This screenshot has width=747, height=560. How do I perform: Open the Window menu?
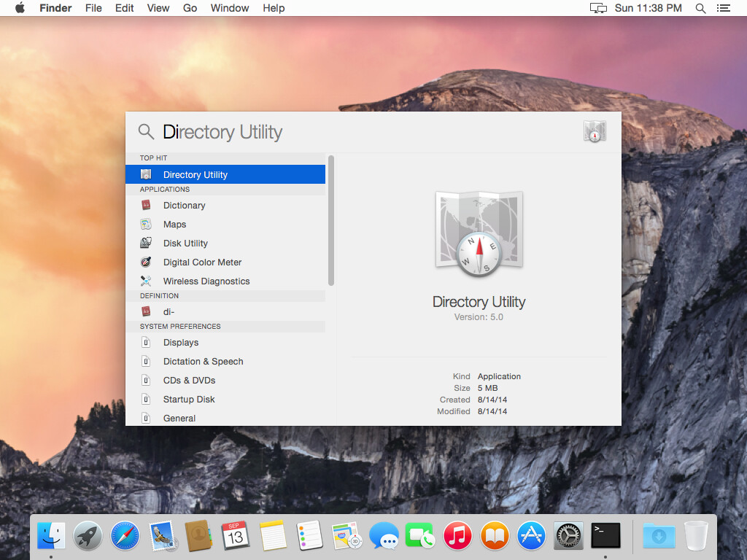(229, 8)
